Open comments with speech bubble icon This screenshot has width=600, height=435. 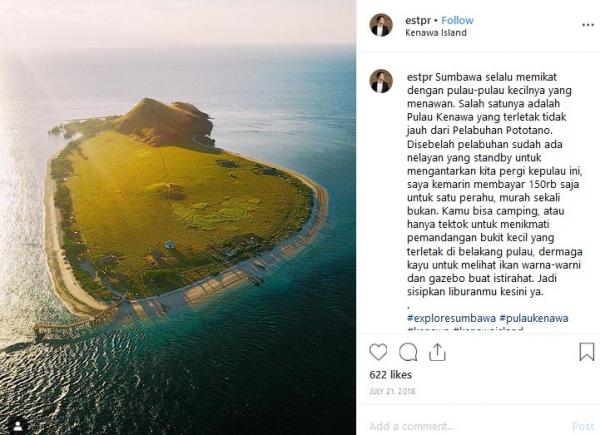click(408, 352)
